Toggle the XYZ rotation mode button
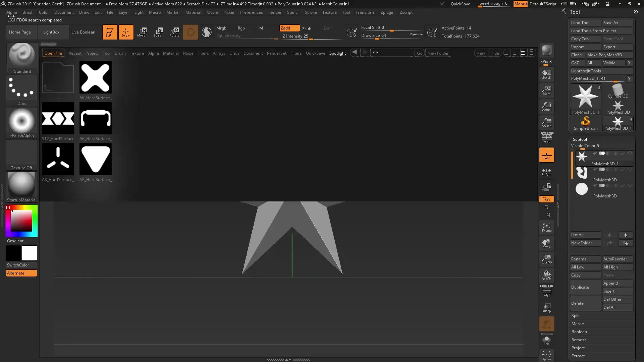Image resolution: width=644 pixels, height=362 pixels. pyautogui.click(x=546, y=199)
